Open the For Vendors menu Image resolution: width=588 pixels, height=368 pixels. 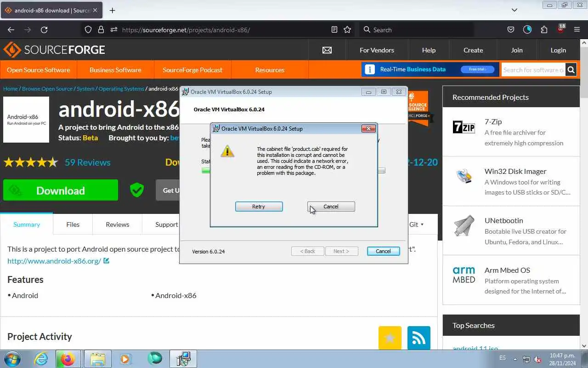click(x=377, y=50)
